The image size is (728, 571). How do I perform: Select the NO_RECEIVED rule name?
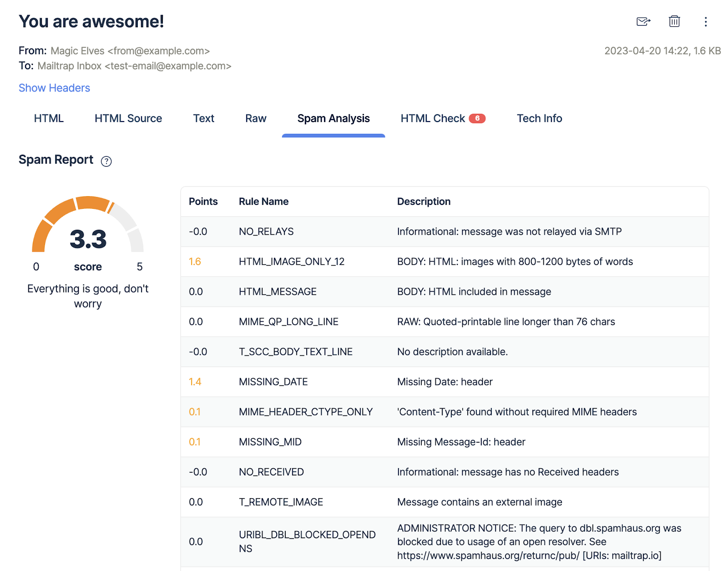pos(271,472)
